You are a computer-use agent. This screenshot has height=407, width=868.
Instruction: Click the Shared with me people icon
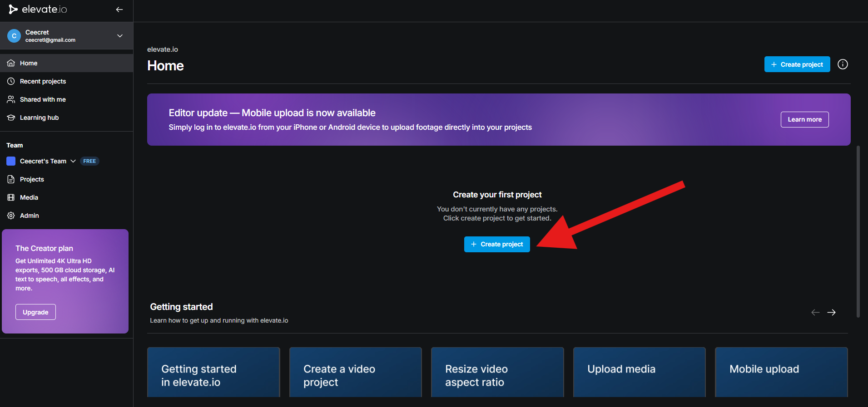pos(11,99)
